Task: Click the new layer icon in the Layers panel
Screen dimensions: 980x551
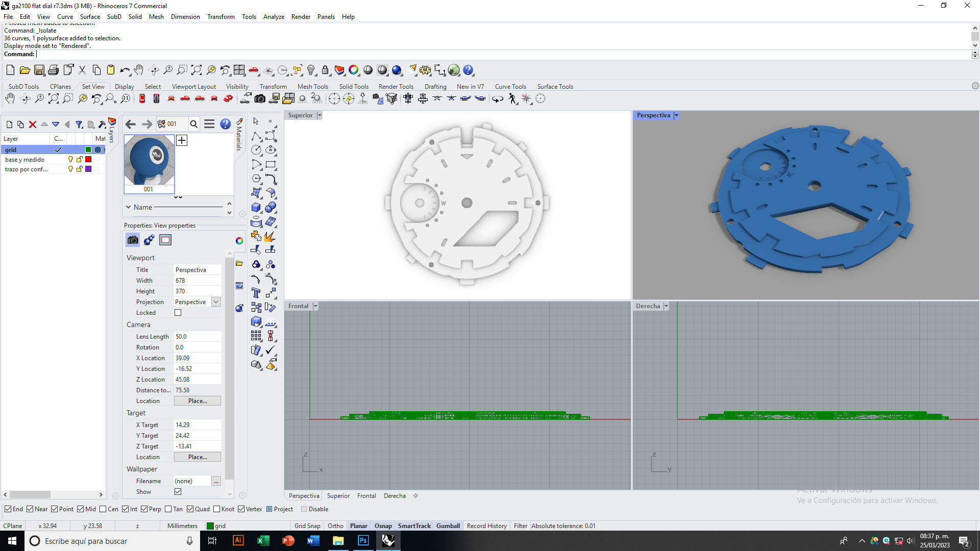Action: coord(9,124)
